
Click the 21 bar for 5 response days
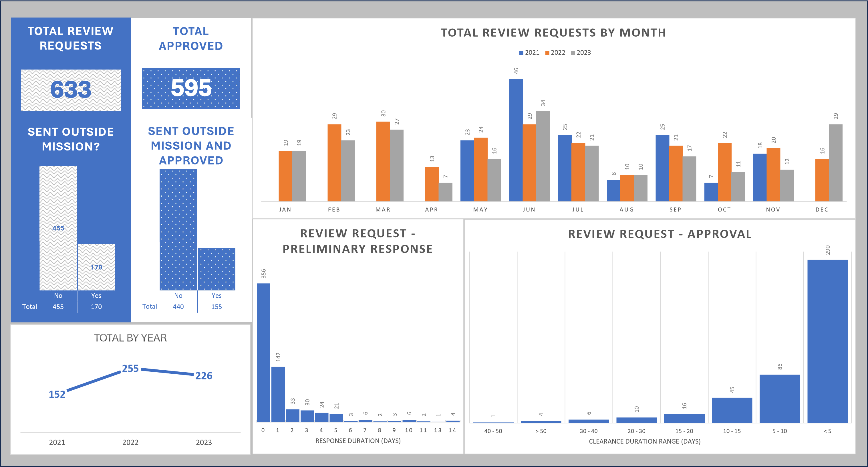click(336, 418)
